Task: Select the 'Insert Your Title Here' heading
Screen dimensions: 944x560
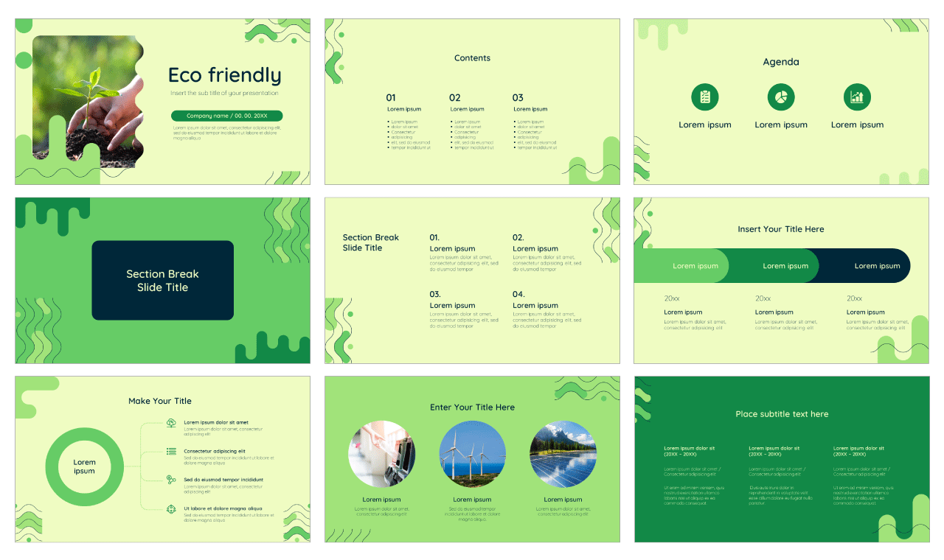Action: [x=781, y=229]
